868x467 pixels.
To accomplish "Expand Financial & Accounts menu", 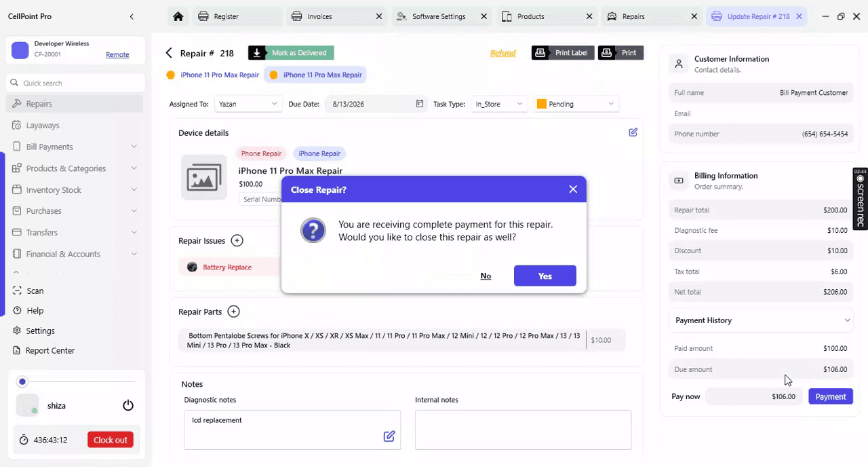I will tap(134, 254).
